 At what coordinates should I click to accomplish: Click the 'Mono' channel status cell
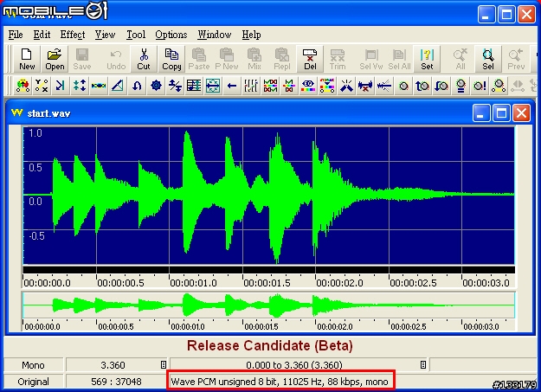tap(33, 365)
